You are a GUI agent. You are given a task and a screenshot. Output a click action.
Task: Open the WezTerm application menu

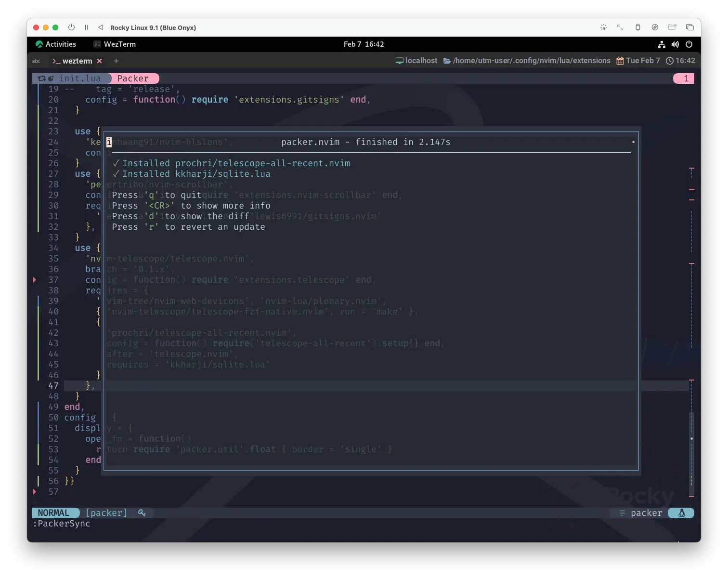click(115, 44)
